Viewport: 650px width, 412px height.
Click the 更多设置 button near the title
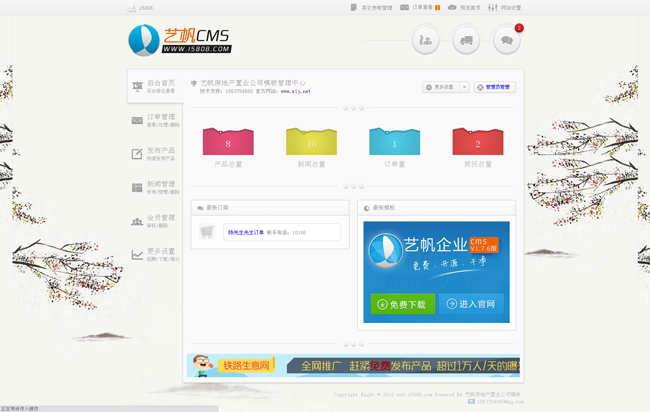pyautogui.click(x=441, y=87)
